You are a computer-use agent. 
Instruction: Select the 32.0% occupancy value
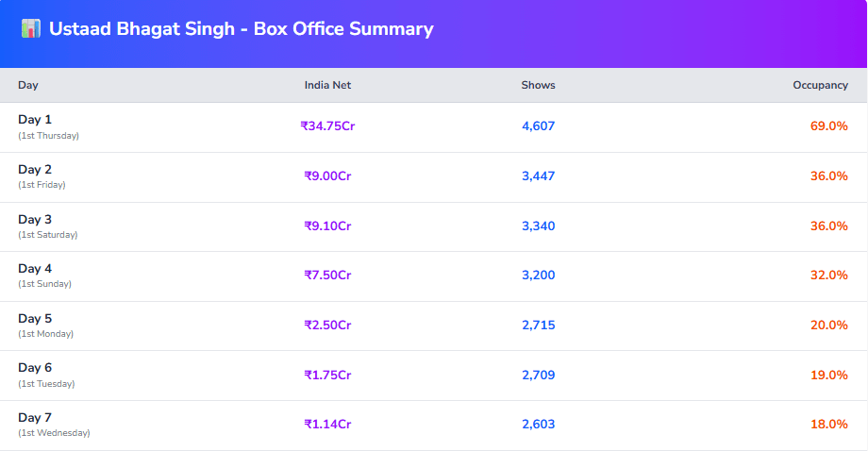point(828,276)
